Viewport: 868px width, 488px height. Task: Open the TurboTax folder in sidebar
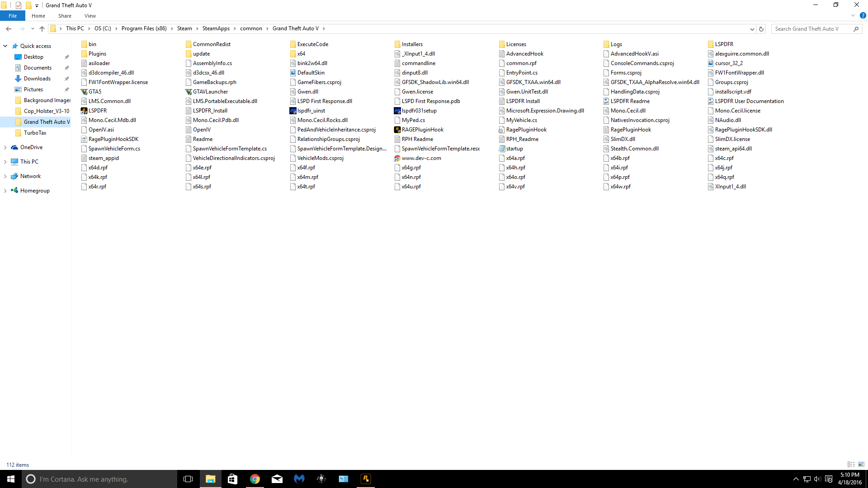click(35, 133)
